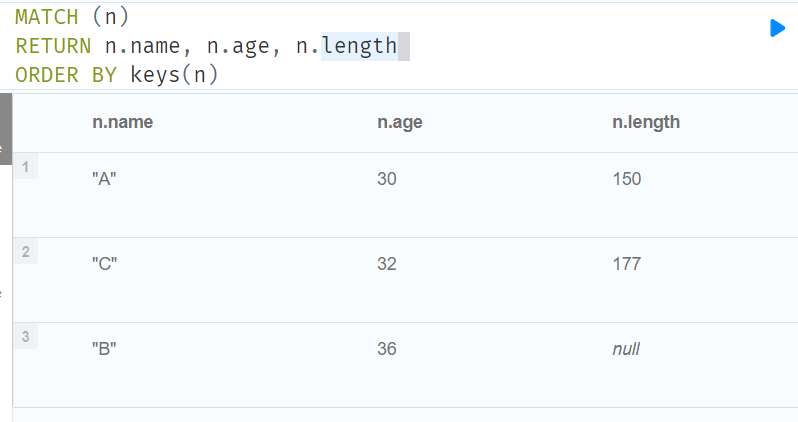Click the highlighted word length in query
This screenshot has width=798, height=422.
pos(359,45)
